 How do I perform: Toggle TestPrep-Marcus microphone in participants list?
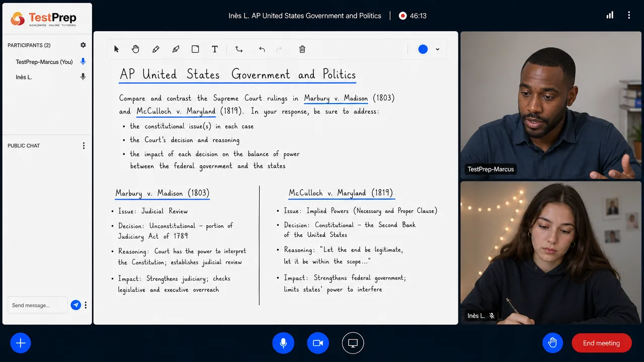(83, 62)
